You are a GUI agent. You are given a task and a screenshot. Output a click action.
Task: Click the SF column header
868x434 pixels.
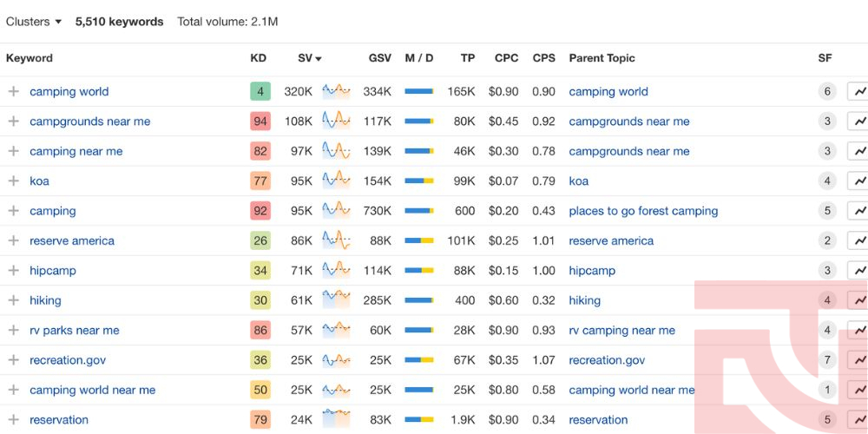[825, 58]
